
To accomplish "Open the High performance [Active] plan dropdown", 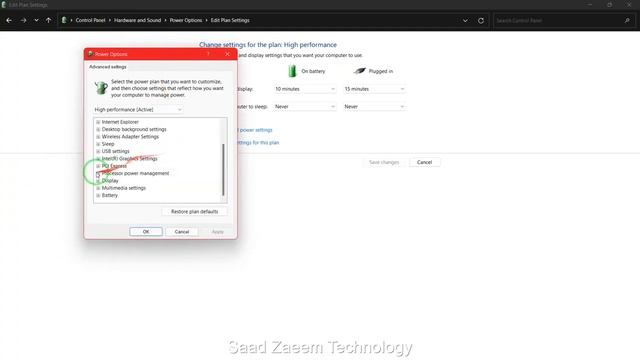I will pyautogui.click(x=138, y=109).
